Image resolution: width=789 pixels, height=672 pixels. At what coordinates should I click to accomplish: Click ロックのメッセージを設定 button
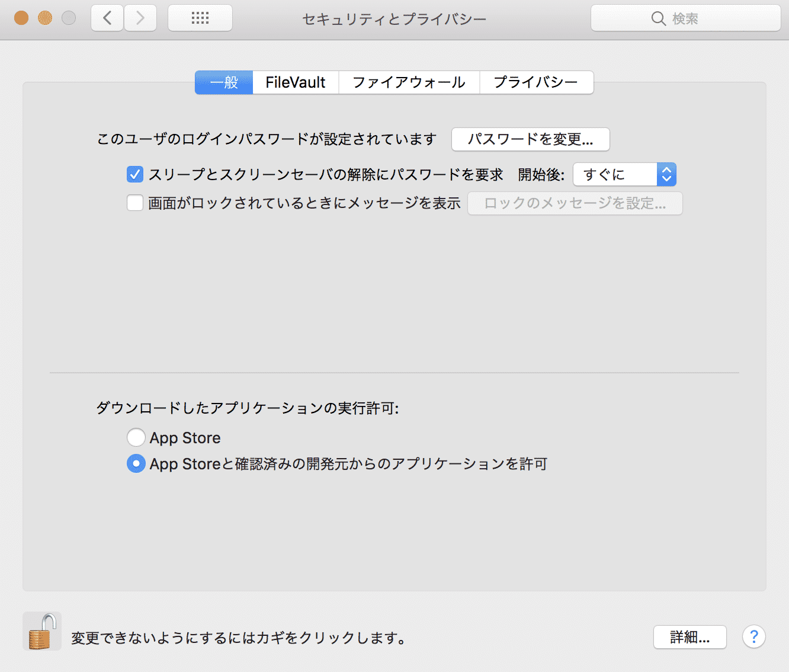coord(575,203)
